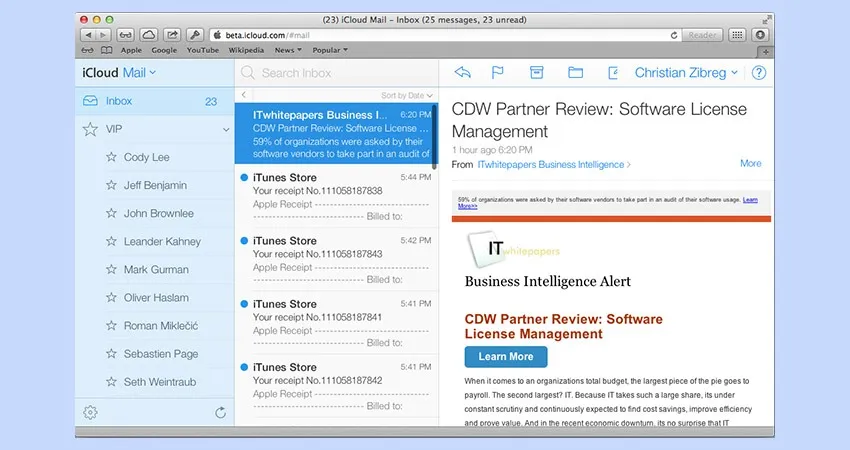This screenshot has width=850, height=450.
Task: Flag the open message
Action: click(x=497, y=72)
